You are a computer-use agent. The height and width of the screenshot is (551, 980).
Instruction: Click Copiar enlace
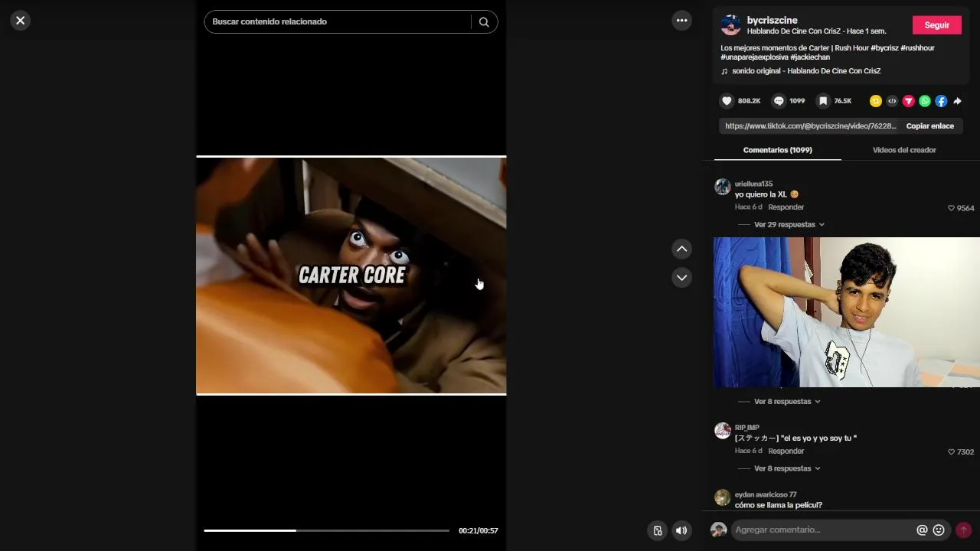point(930,126)
